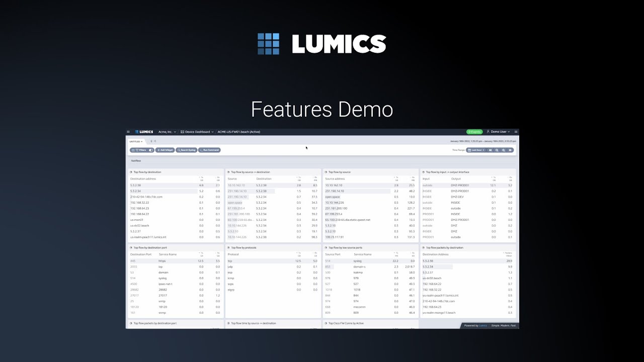The width and height of the screenshot is (644, 362).
Task: Click the Netflow section label
Action: (136, 161)
